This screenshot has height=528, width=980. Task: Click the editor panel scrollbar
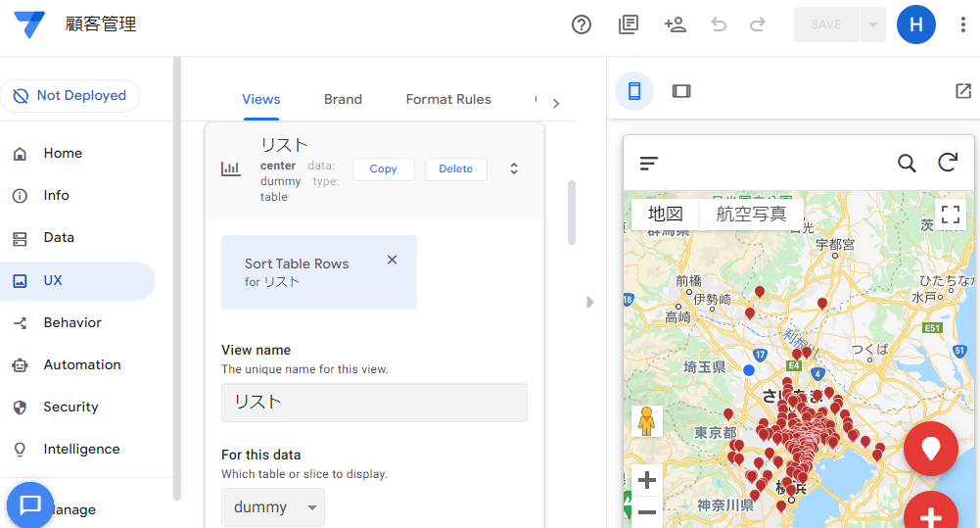[x=571, y=213]
